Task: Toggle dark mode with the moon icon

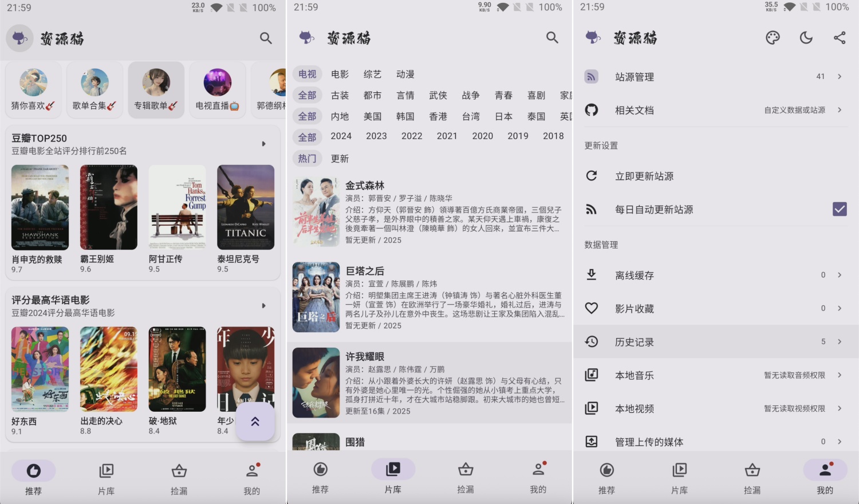Action: tap(806, 38)
